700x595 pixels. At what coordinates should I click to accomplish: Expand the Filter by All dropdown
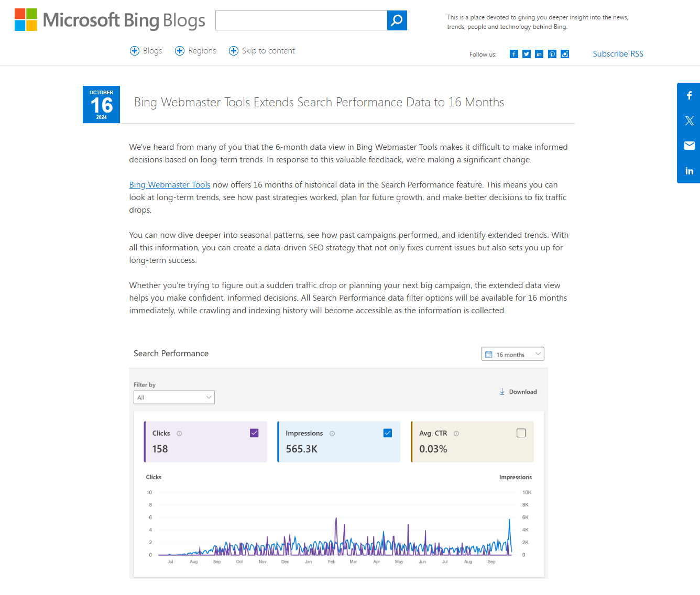pyautogui.click(x=174, y=398)
